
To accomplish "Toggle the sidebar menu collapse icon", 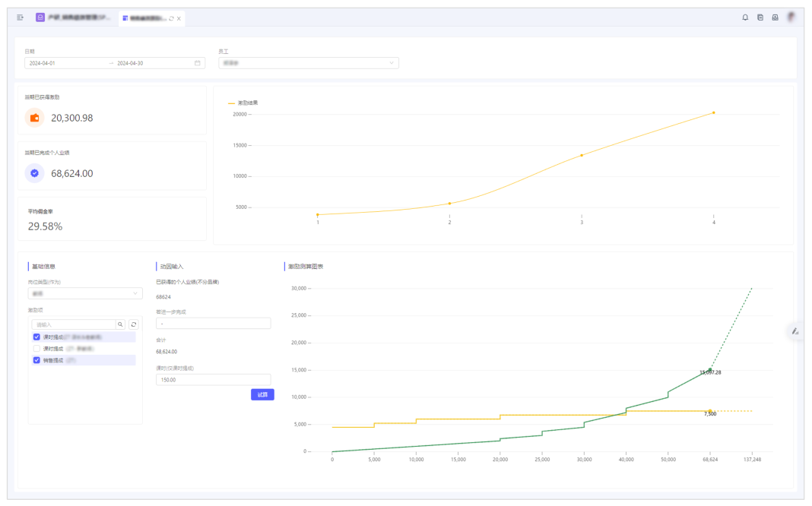I will tap(21, 17).
